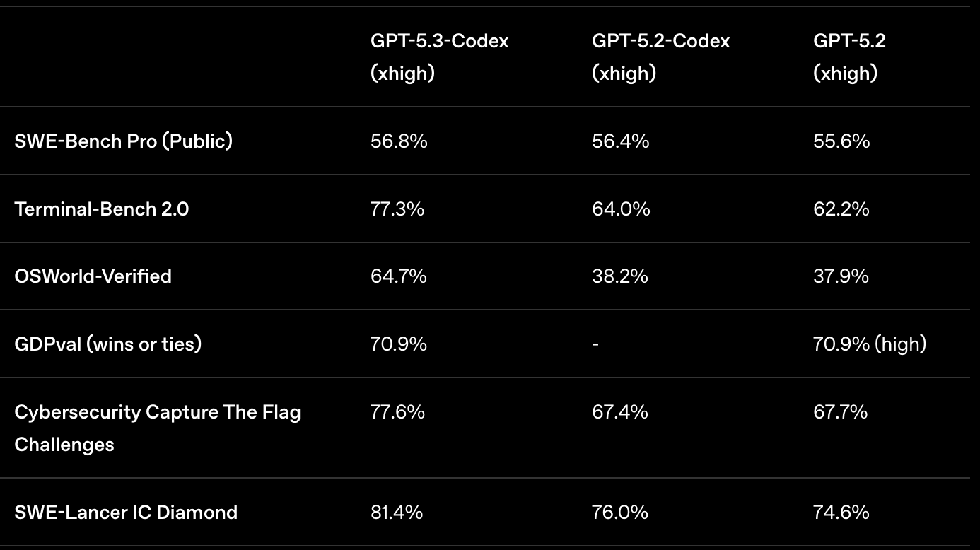Click the 38.2% OSWorld-Verified score
The image size is (980, 550).
619,276
